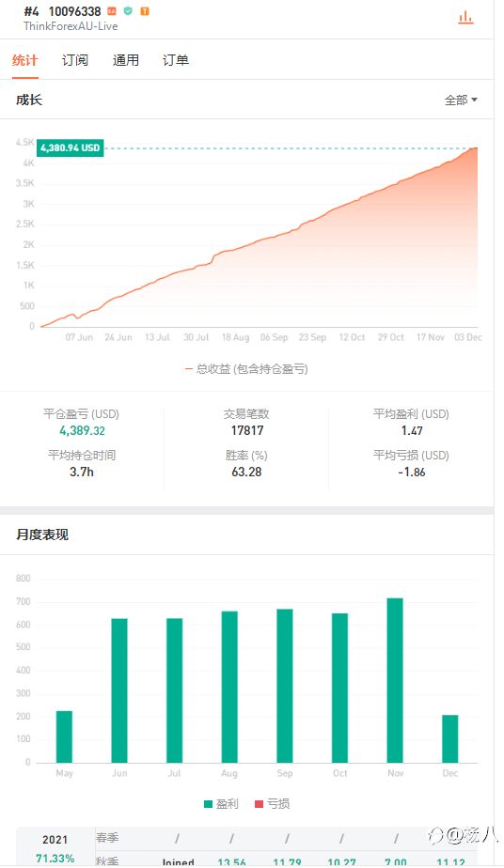Open the 通用 tab

126,60
